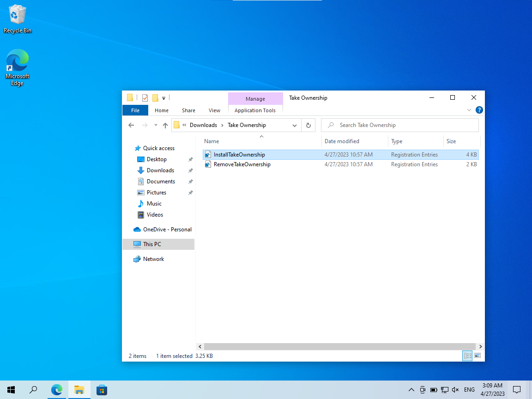
Task: Click the battery tray icon
Action: (434, 390)
